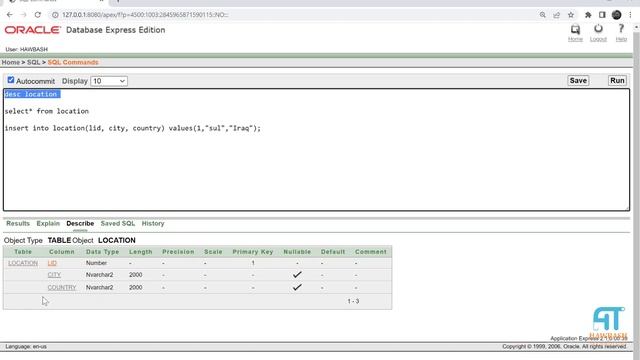
Task: Click the COUNTRY row 2000 length cell
Action: tap(136, 287)
